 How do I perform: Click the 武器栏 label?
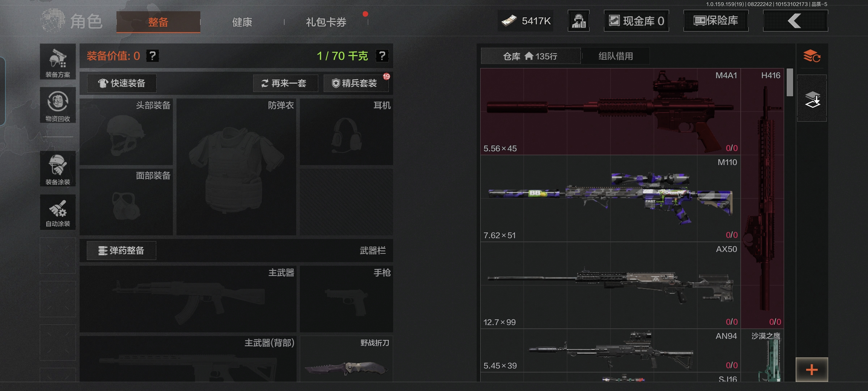(x=373, y=251)
